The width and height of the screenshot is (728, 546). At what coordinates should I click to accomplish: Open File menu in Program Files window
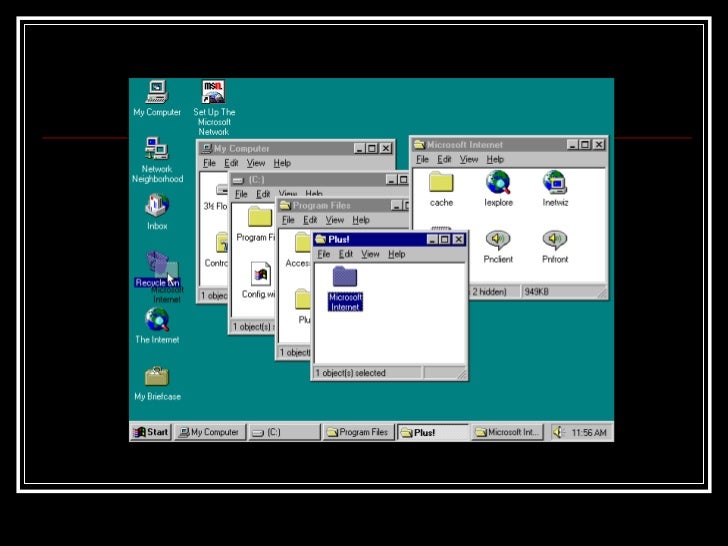288,220
